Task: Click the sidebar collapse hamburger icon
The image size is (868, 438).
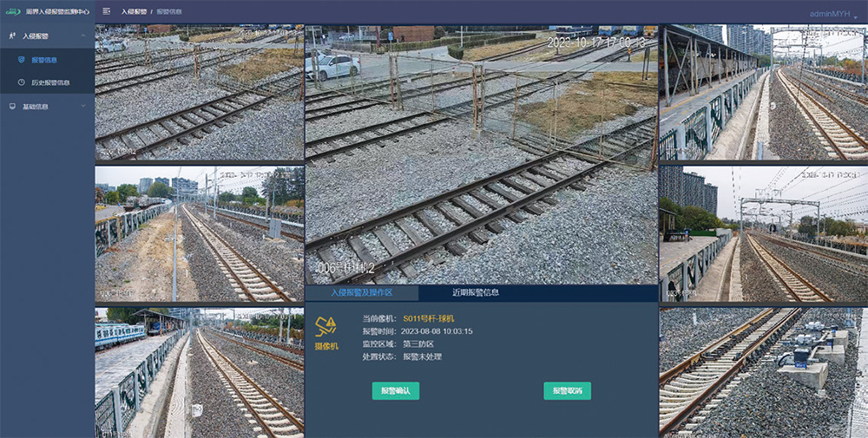Action: [x=106, y=11]
